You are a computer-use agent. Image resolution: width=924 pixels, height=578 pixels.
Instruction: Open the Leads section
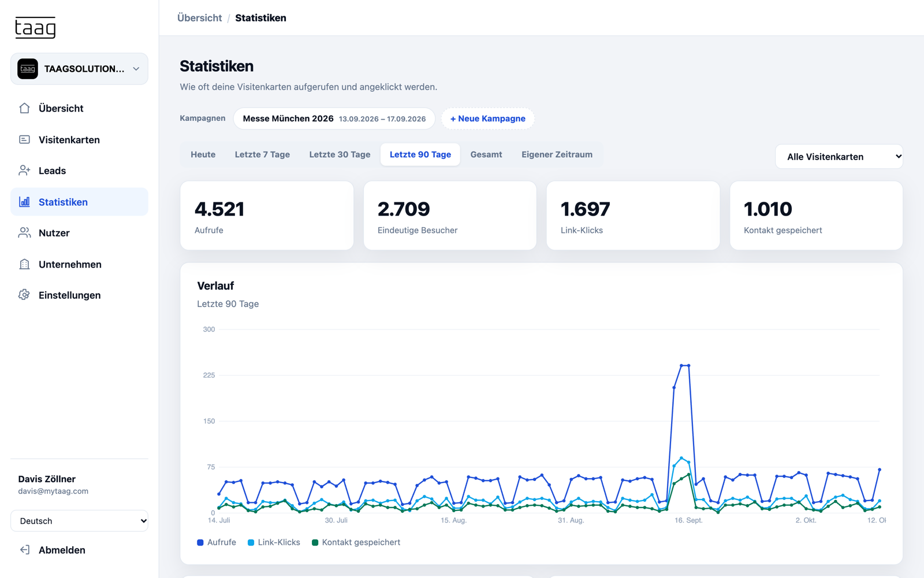tap(79, 171)
